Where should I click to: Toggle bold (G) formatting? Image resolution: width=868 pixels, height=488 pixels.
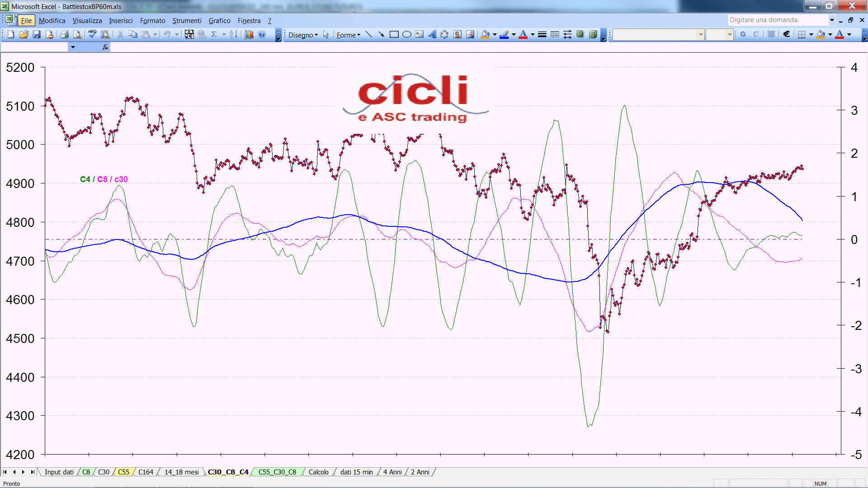[743, 34]
